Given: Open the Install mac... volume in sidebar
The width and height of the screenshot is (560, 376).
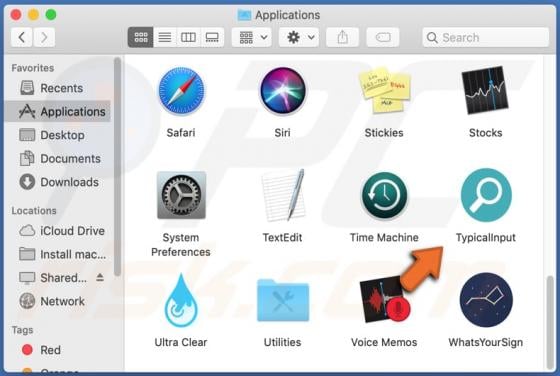Looking at the screenshot, I should [57, 254].
